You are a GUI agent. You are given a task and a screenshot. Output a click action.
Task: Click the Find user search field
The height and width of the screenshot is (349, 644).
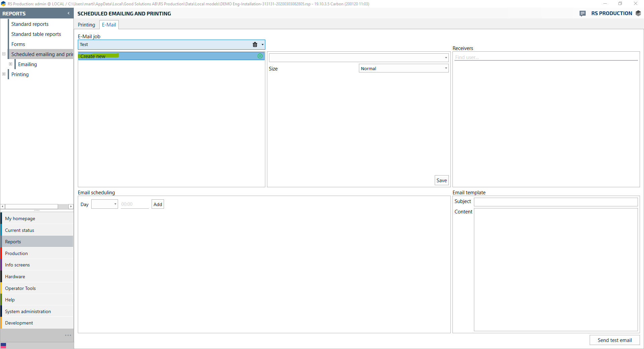(546, 57)
